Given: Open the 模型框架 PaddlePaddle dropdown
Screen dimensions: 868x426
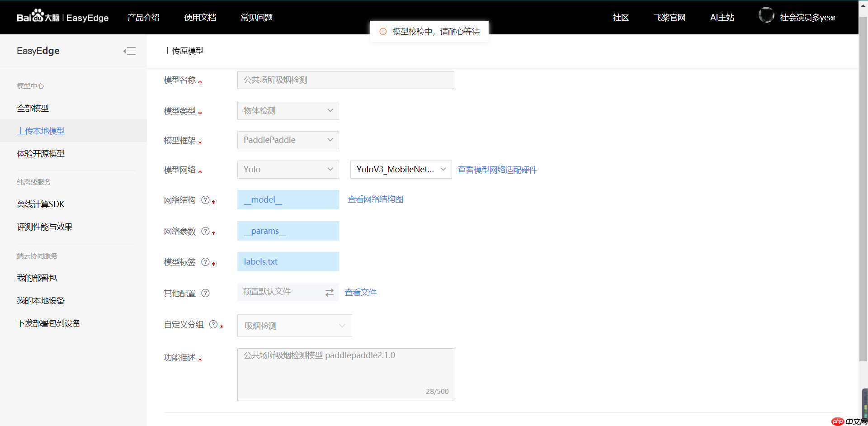Looking at the screenshot, I should (288, 140).
